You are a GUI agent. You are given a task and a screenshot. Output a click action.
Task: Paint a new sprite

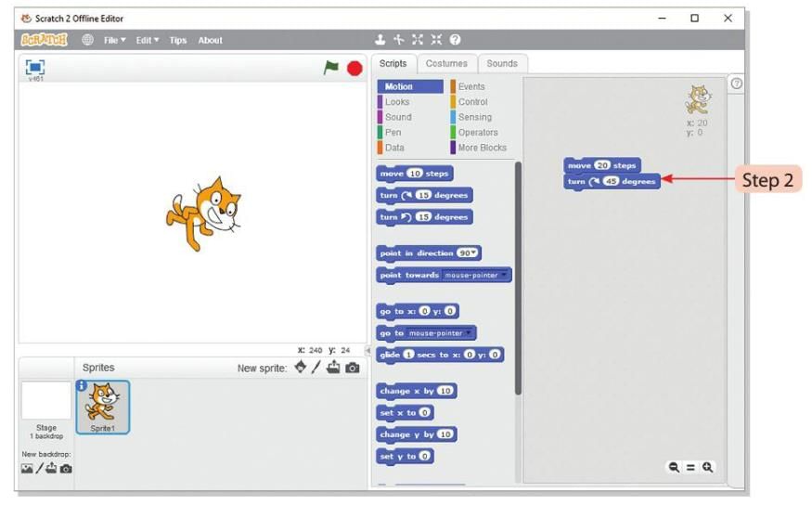pyautogui.click(x=316, y=368)
